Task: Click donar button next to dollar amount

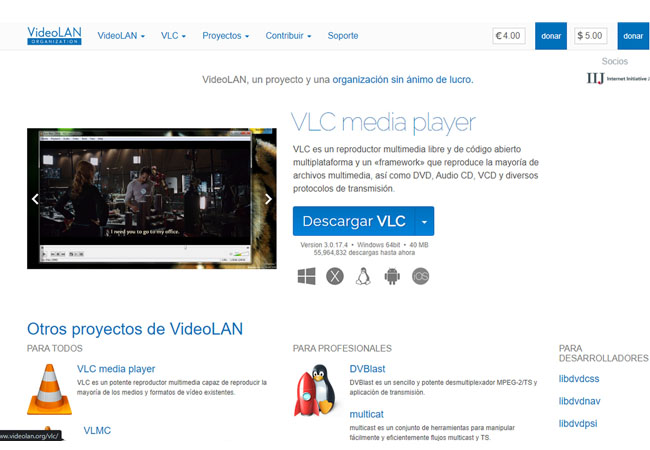Action: click(633, 36)
